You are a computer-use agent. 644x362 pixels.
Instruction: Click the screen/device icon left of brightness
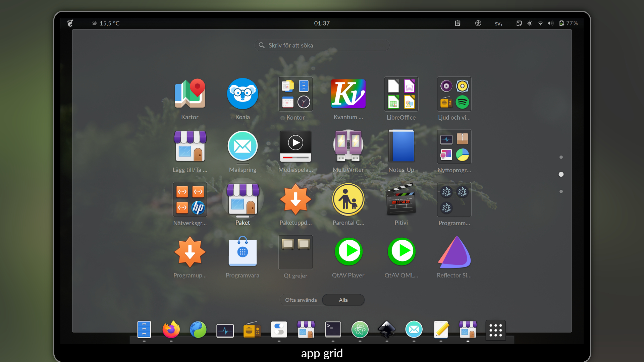pyautogui.click(x=519, y=23)
